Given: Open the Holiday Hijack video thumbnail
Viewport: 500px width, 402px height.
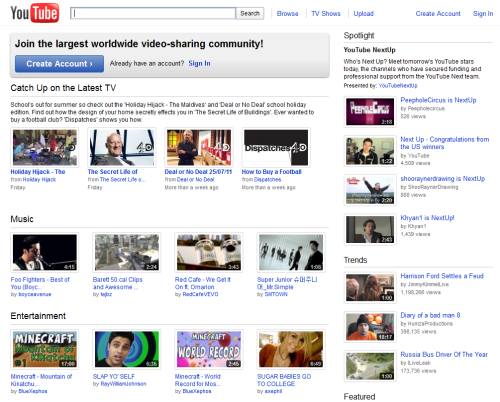Looking at the screenshot, I should click(45, 147).
